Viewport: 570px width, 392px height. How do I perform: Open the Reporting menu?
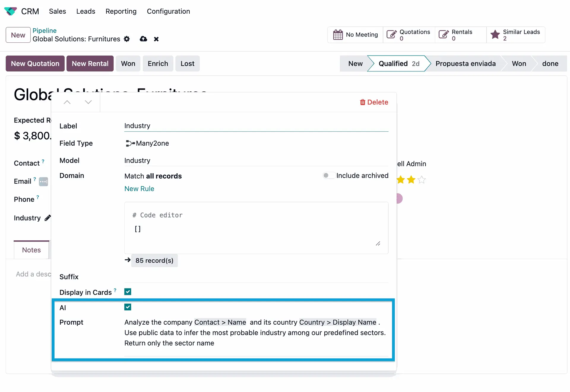[x=121, y=11]
